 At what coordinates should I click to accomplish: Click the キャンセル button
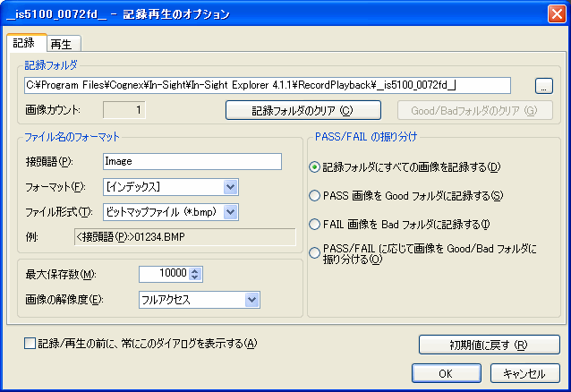pos(524,373)
